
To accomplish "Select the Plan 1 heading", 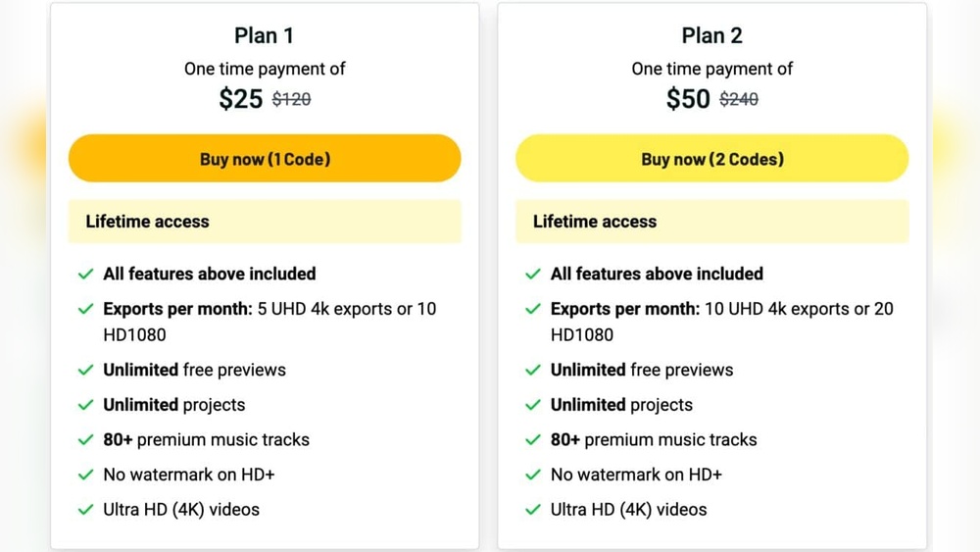I will click(265, 36).
